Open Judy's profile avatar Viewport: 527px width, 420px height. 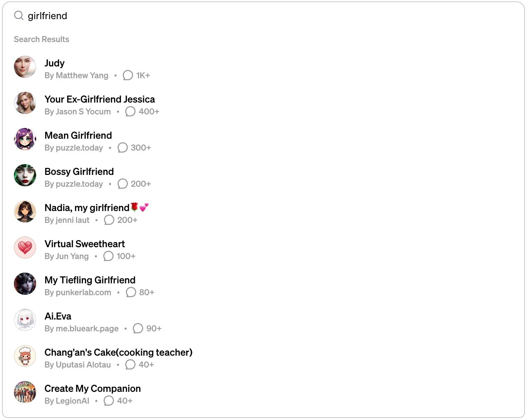coord(25,67)
